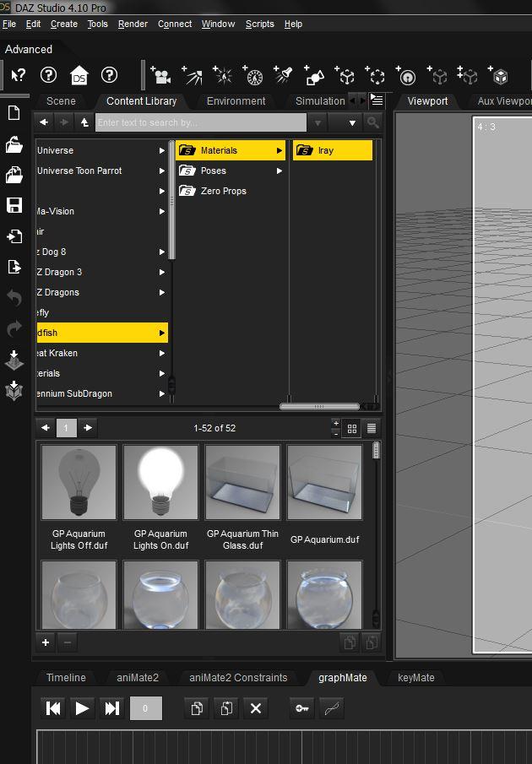The height and width of the screenshot is (764, 532).
Task: Create a new camera
Action: [x=160, y=75]
